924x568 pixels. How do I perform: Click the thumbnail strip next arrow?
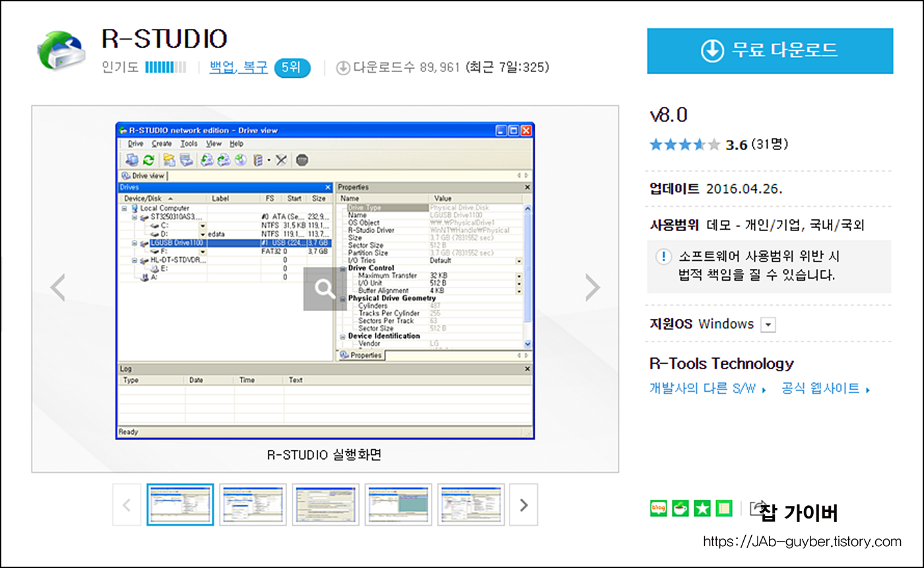(524, 505)
